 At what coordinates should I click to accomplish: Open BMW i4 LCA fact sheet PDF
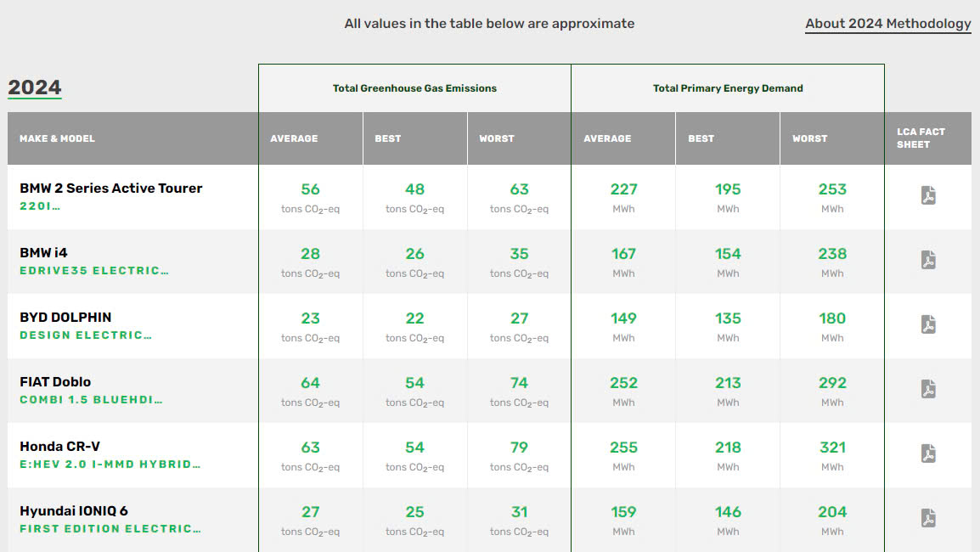(x=928, y=260)
